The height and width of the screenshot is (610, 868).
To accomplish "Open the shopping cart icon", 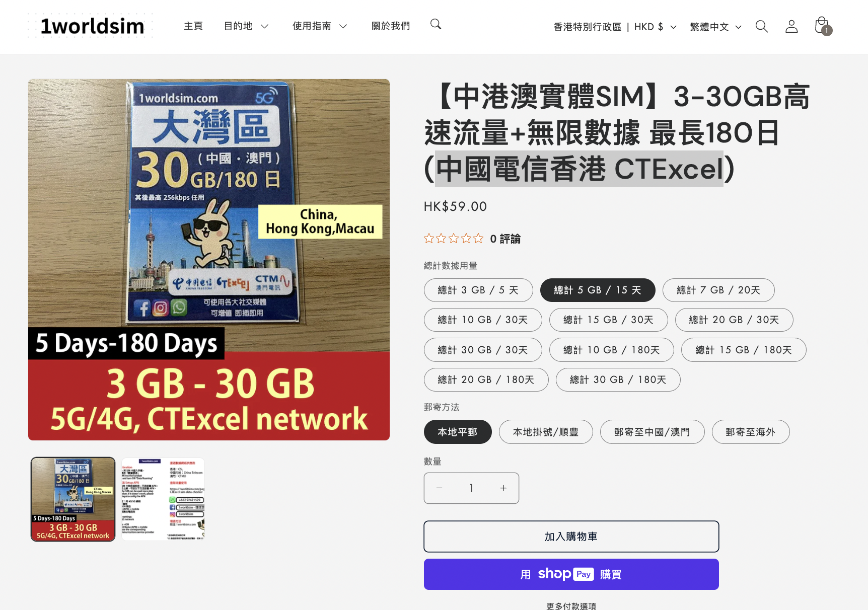I will click(x=822, y=26).
